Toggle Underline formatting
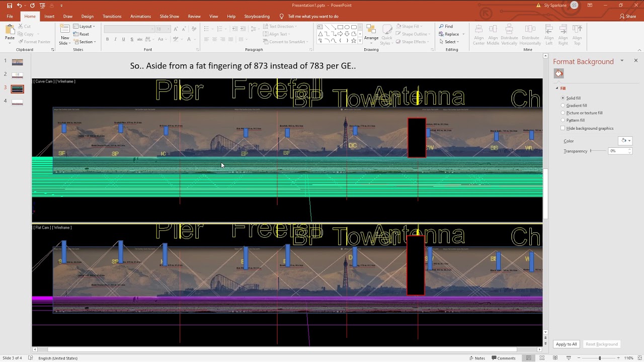Screen dimensions: 644x362 (123, 39)
